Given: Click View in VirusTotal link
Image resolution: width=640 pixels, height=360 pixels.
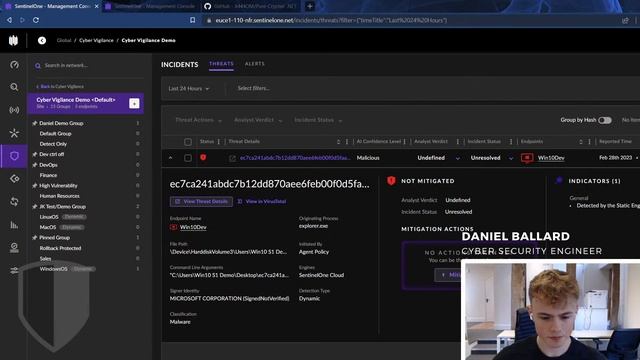Looking at the screenshot, I should 262,202.
